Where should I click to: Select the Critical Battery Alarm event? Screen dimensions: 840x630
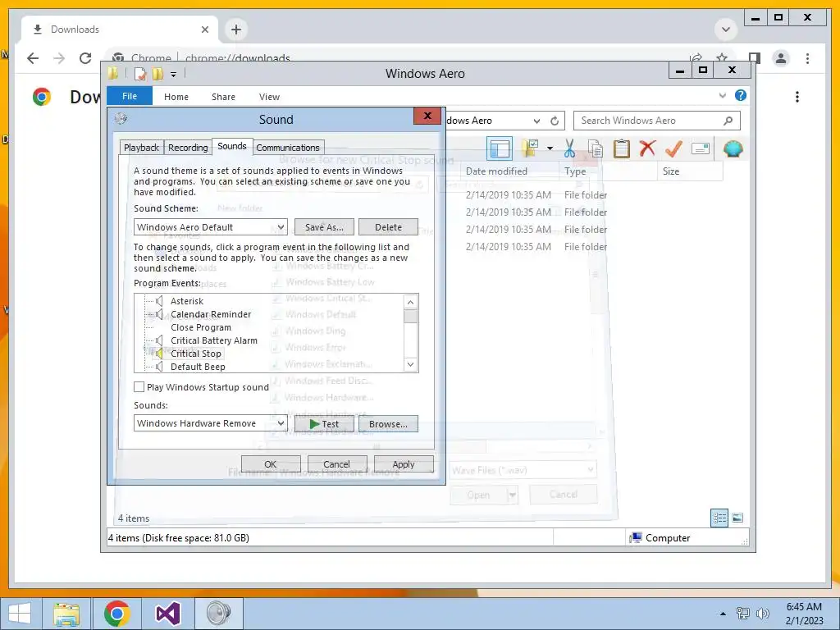214,340
